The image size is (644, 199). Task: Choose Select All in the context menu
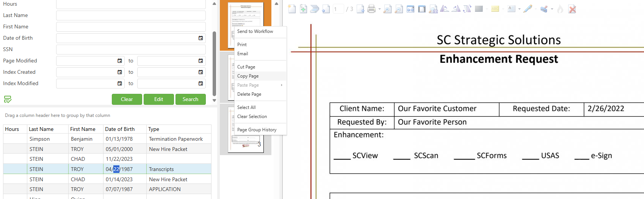[246, 107]
